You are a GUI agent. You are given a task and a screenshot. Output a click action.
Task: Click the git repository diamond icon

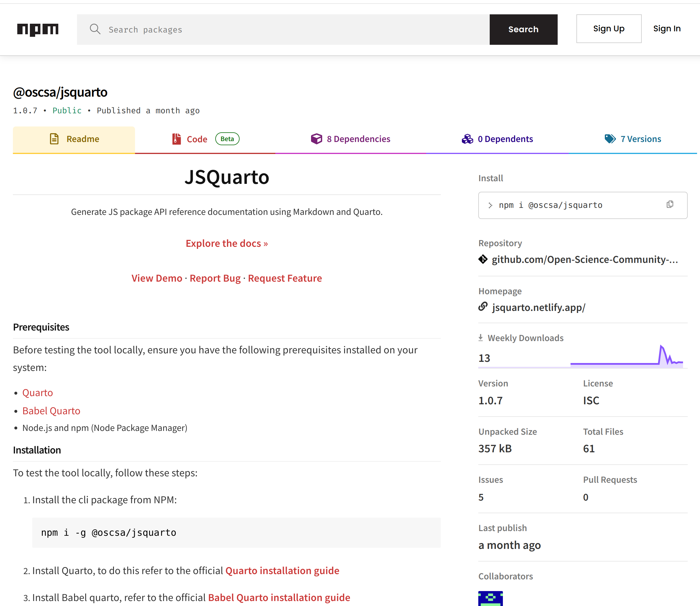click(483, 259)
